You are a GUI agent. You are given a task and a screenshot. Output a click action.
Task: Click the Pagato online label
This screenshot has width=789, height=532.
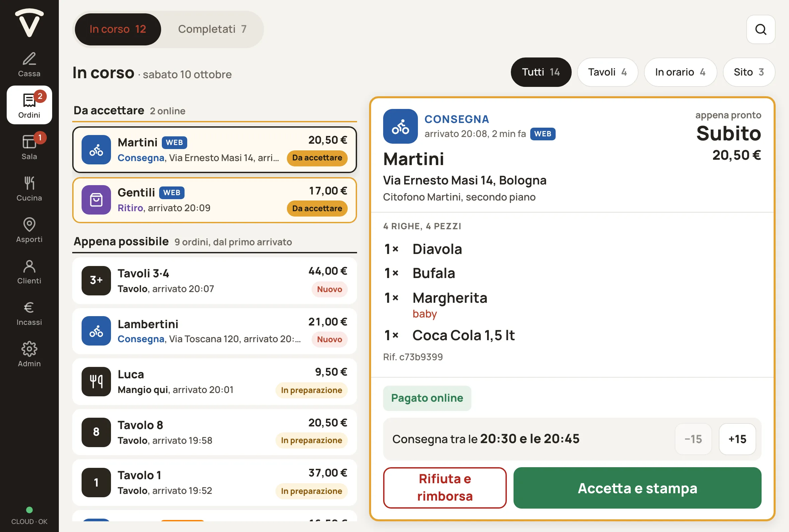tap(427, 398)
